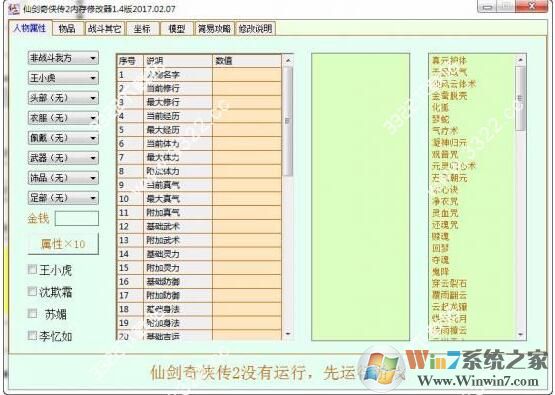Click the attribute table's vertical scrollbar thumb
Image resolution: width=555 pixels, height=395 pixels.
[x=288, y=121]
